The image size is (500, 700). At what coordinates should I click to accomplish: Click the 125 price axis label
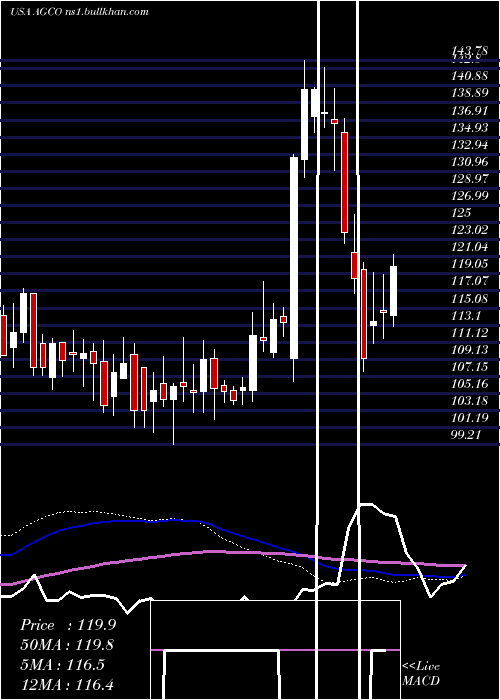(461, 212)
